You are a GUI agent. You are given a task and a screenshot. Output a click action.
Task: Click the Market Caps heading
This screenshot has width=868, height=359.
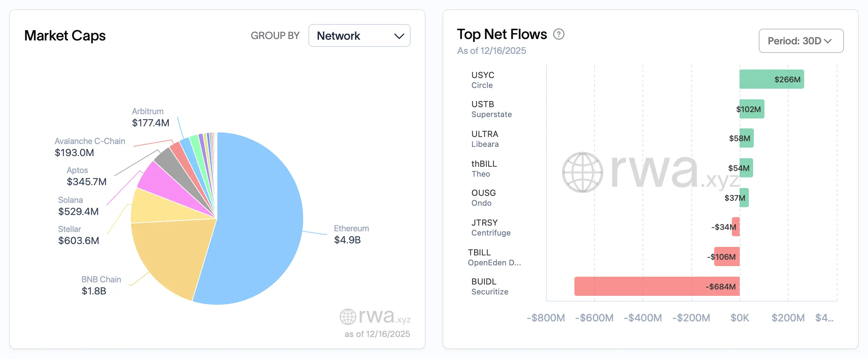tap(65, 35)
